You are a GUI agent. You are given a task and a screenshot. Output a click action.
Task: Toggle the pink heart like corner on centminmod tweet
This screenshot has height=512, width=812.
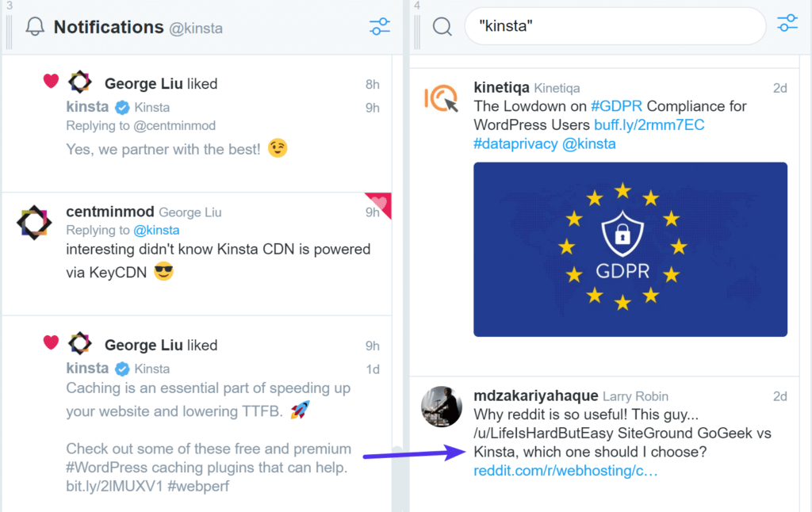click(x=380, y=203)
